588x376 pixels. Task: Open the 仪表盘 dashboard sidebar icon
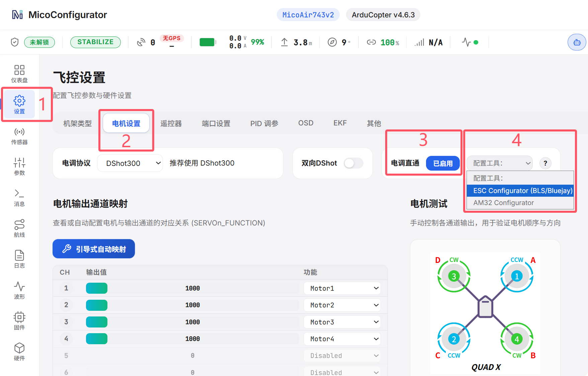click(x=19, y=74)
